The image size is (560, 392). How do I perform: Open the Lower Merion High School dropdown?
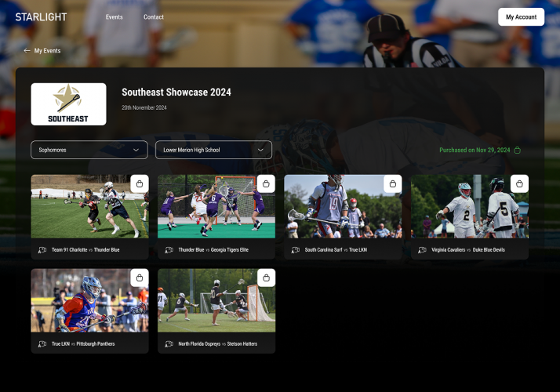tap(213, 150)
